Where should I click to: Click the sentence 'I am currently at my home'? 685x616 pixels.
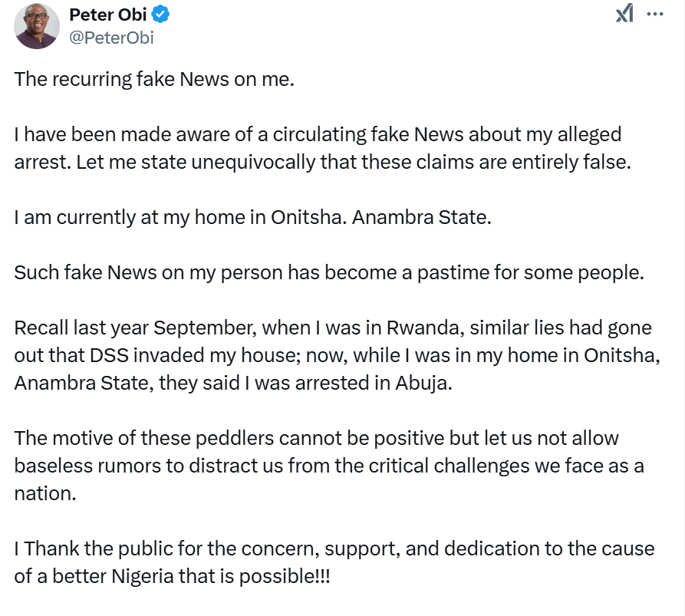pos(252,217)
